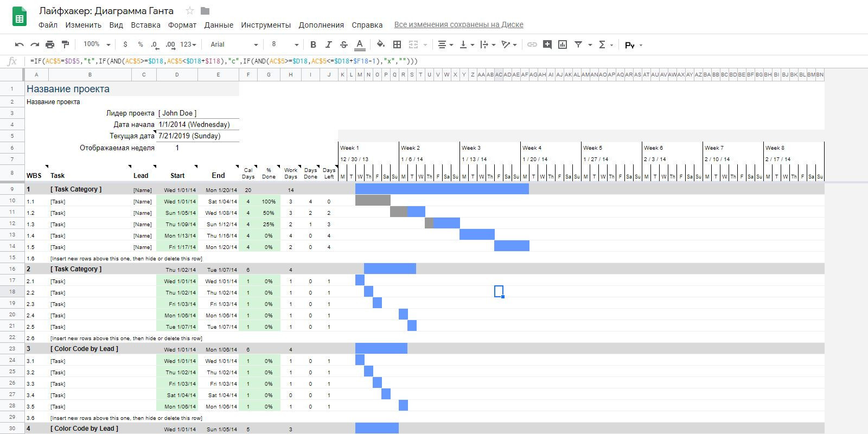868x434 pixels.
Task: Click the fx formula icon
Action: point(12,61)
